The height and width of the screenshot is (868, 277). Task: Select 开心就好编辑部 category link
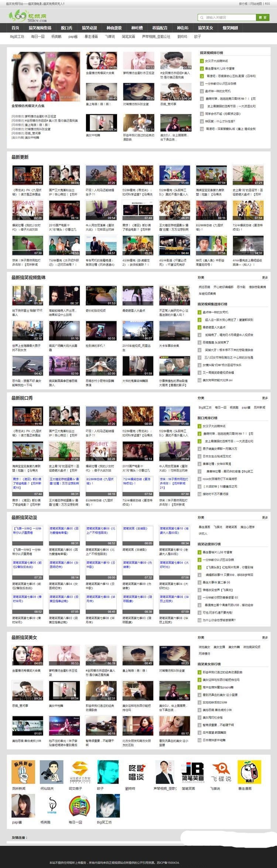click(x=223, y=287)
